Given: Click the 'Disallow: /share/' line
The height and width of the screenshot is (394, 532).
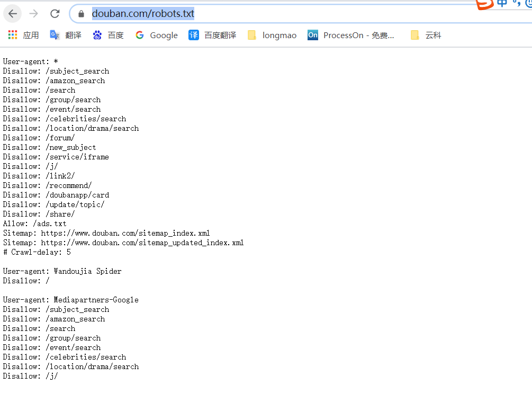Looking at the screenshot, I should [39, 214].
